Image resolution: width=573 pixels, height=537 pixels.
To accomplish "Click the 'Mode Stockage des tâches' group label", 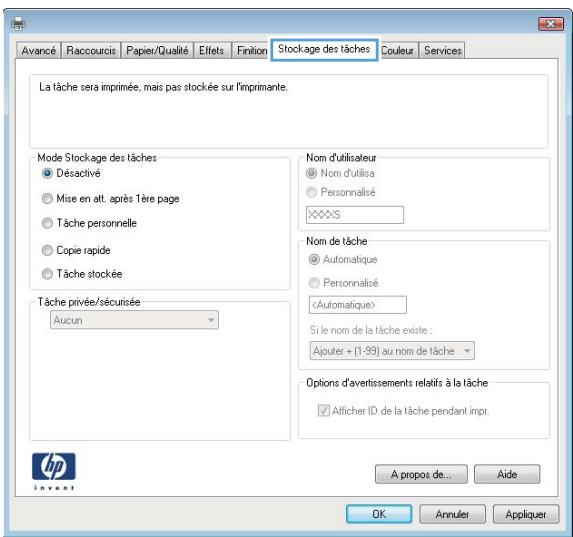I will click(97, 158).
